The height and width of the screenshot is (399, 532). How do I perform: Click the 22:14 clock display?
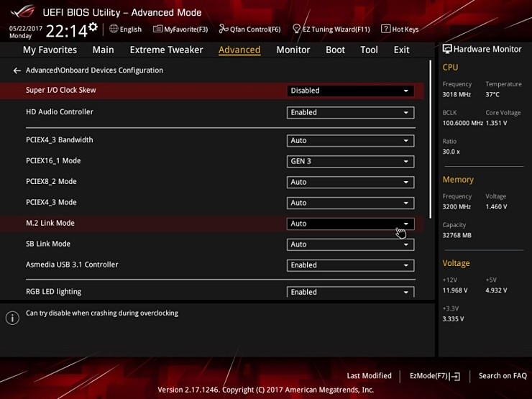click(67, 31)
